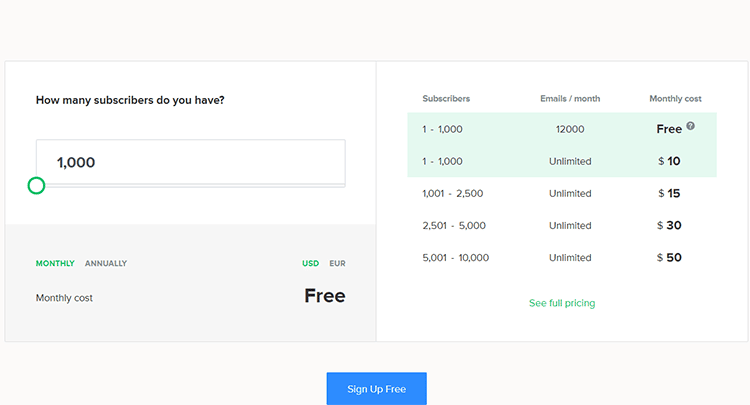Click the subscriber count input showing 1,000
Screen dimensions: 750x405
(190, 162)
